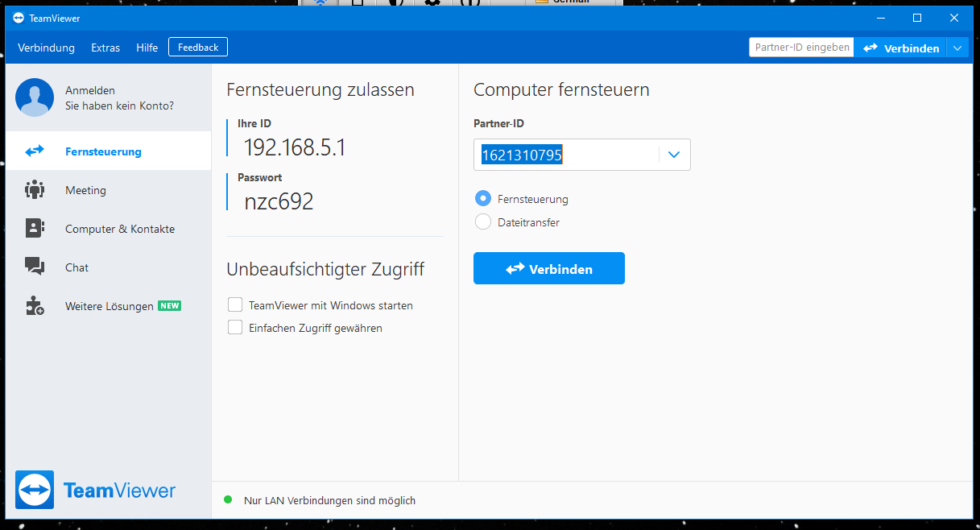Screen dimensions: 980x530
Task: Click the Feedback button
Action: pos(198,48)
